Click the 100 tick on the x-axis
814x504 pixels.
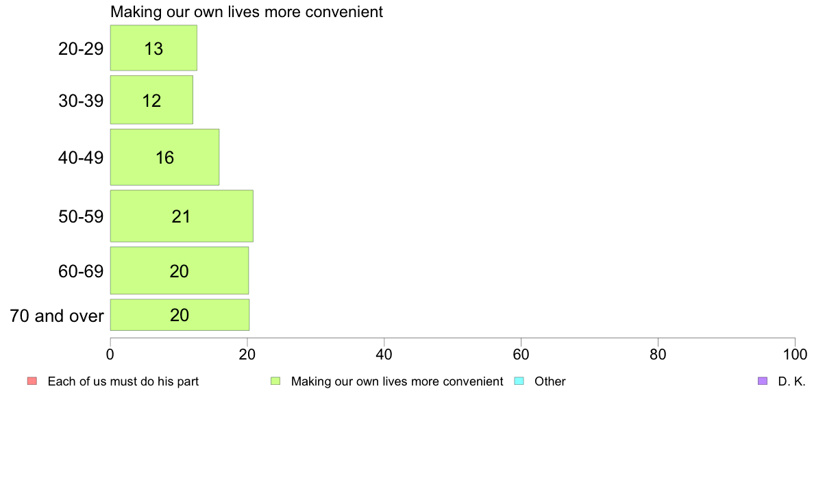click(x=795, y=355)
